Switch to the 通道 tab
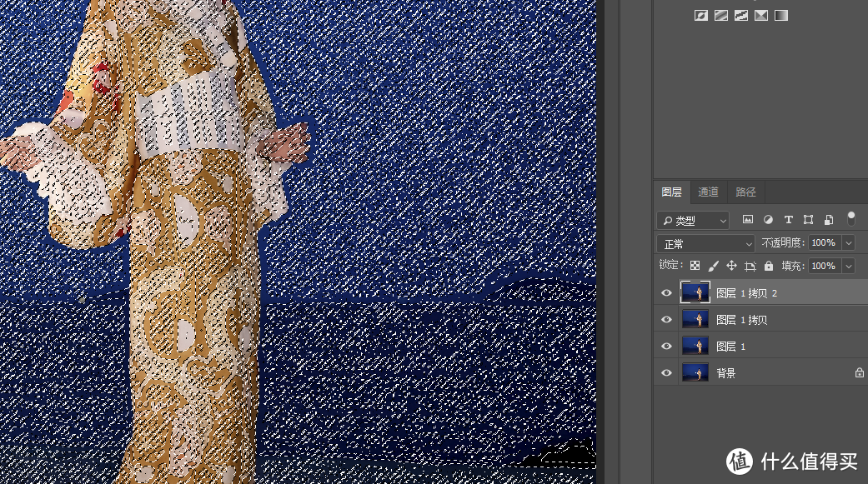Image resolution: width=868 pixels, height=484 pixels. (x=708, y=192)
